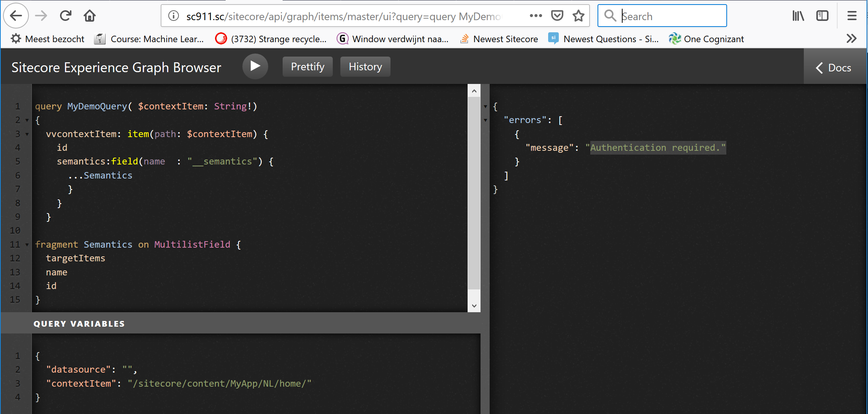This screenshot has width=868, height=414.
Task: Save page to Pocket
Action: 557,16
